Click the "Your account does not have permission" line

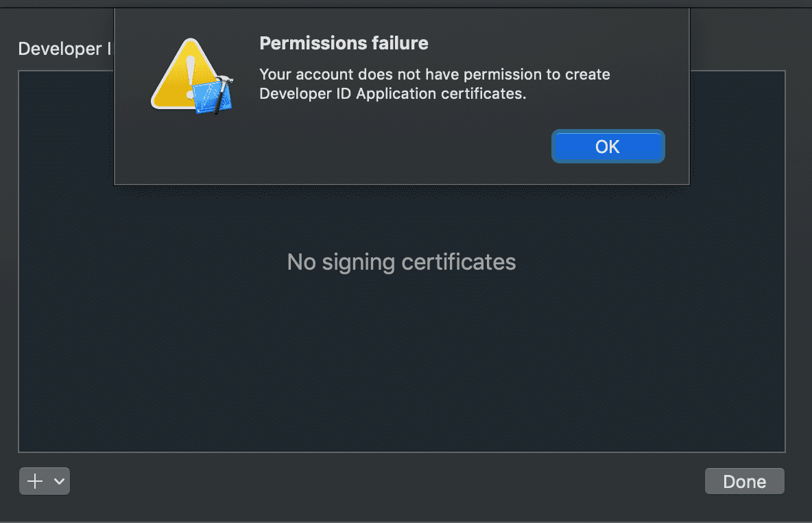pyautogui.click(x=434, y=74)
